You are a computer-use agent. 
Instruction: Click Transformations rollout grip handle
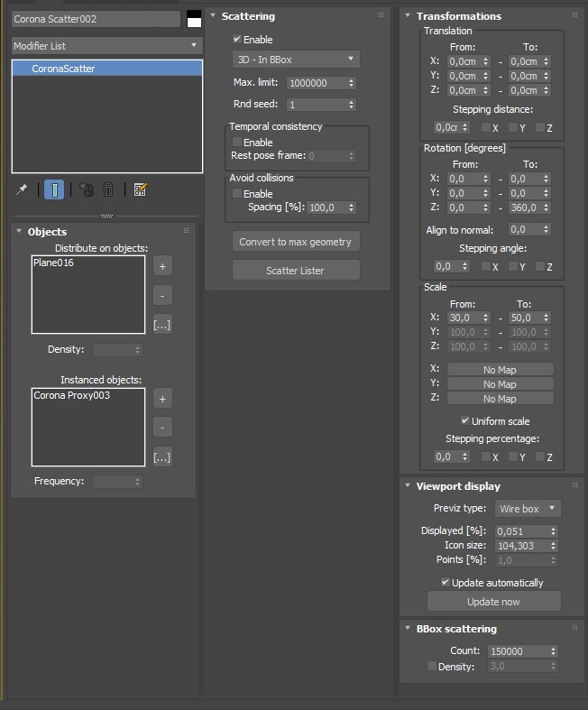(574, 15)
